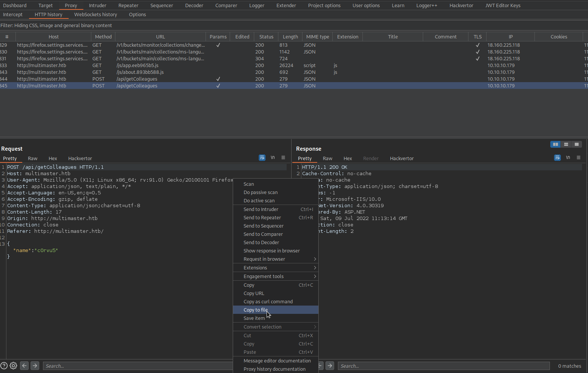588x373 pixels.
Task: Open the search settings gear icon
Action: 13,365
